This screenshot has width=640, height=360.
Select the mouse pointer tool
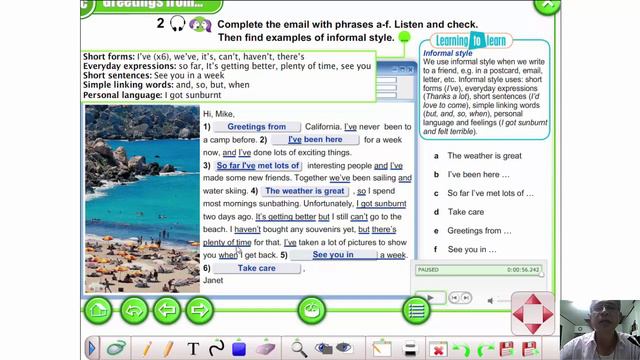(116, 349)
